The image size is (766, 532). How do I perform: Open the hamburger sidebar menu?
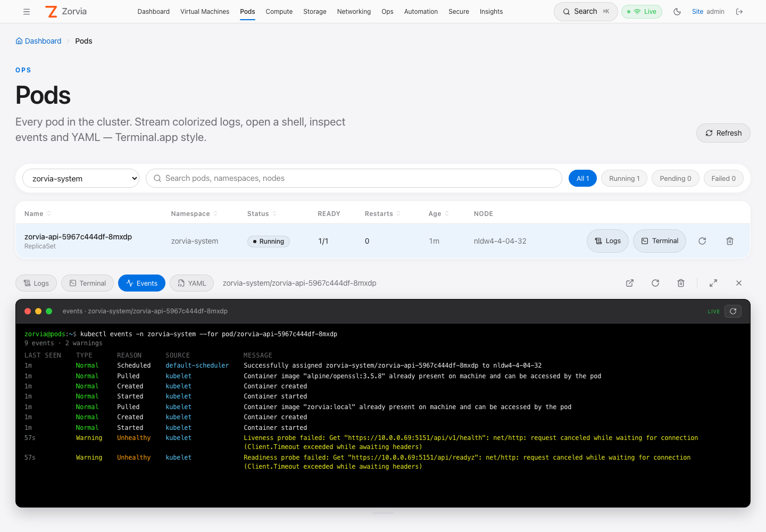[x=27, y=12]
